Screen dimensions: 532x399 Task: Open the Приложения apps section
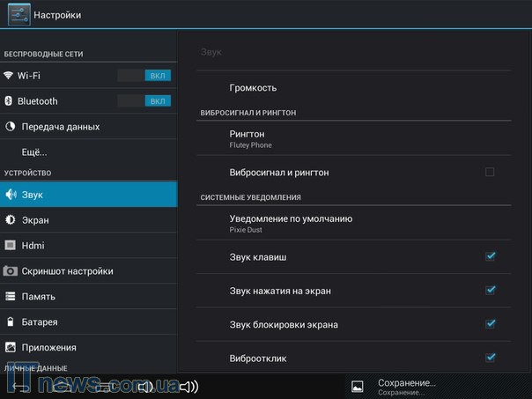coord(48,348)
